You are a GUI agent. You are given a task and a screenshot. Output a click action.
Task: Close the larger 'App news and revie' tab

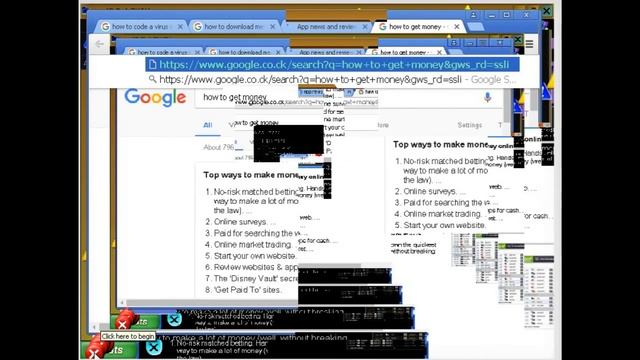(x=365, y=27)
